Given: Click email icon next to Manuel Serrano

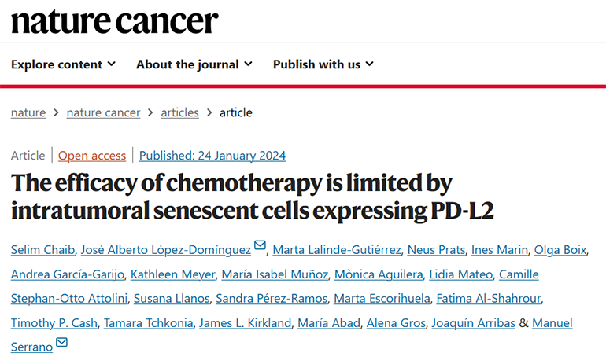Looking at the screenshot, I should [x=61, y=342].
